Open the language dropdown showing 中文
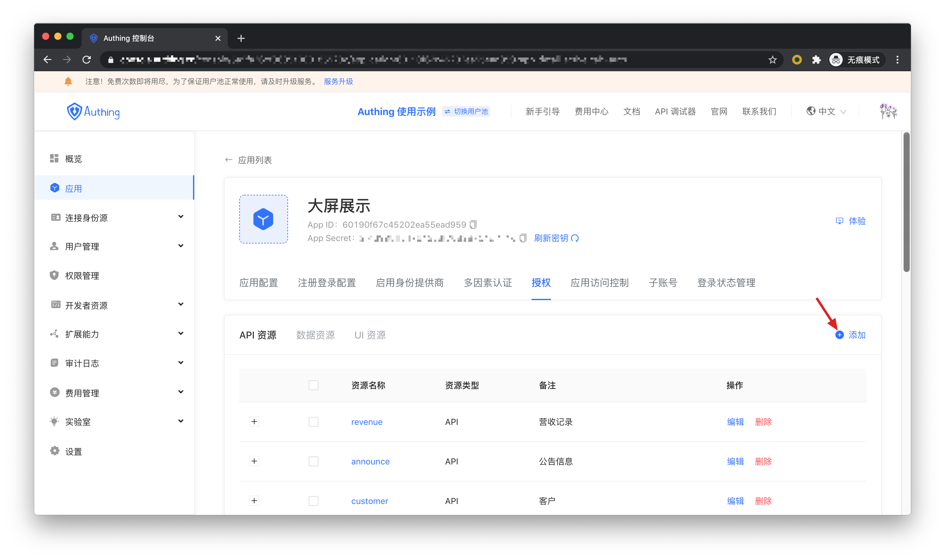The width and height of the screenshot is (945, 560). click(x=826, y=112)
